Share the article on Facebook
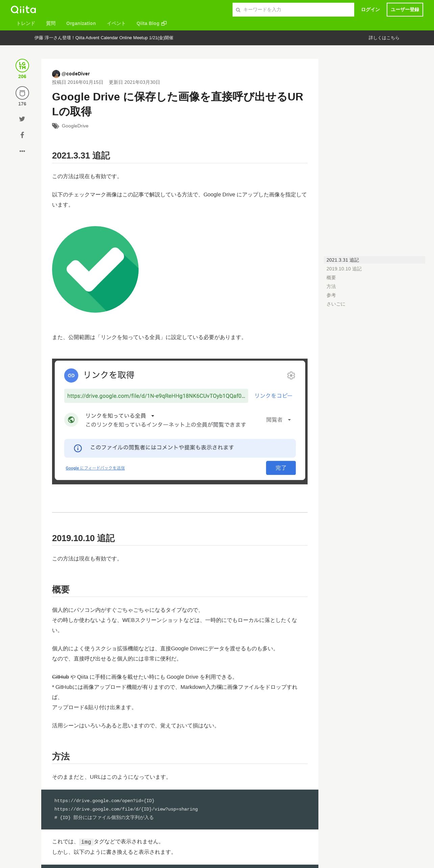434x868 pixels. point(22,135)
